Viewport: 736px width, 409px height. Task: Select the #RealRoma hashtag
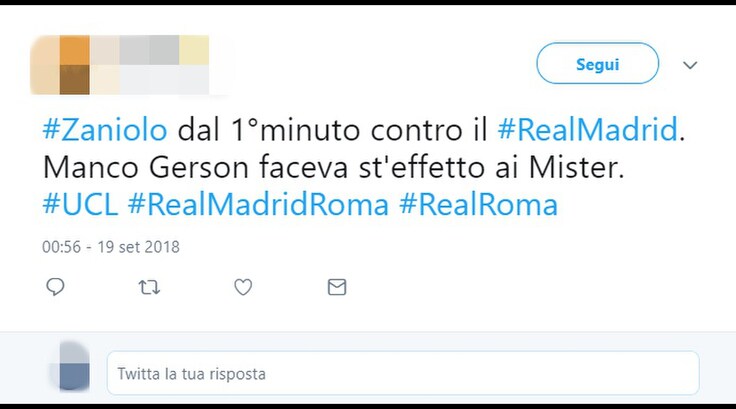478,205
